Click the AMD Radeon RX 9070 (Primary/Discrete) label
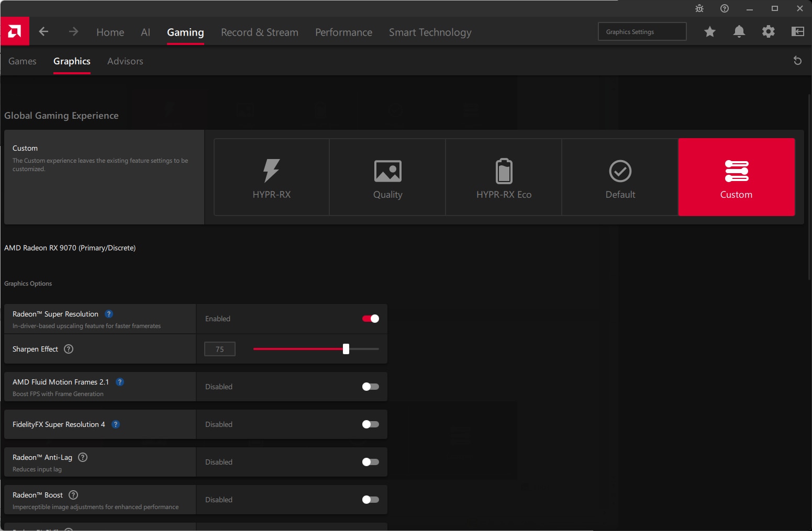 coord(70,248)
